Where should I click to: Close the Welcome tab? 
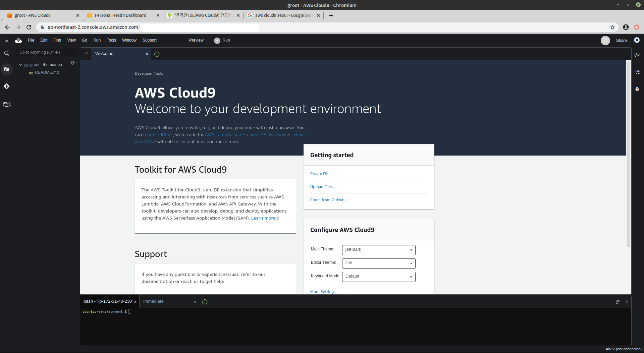[x=147, y=54]
